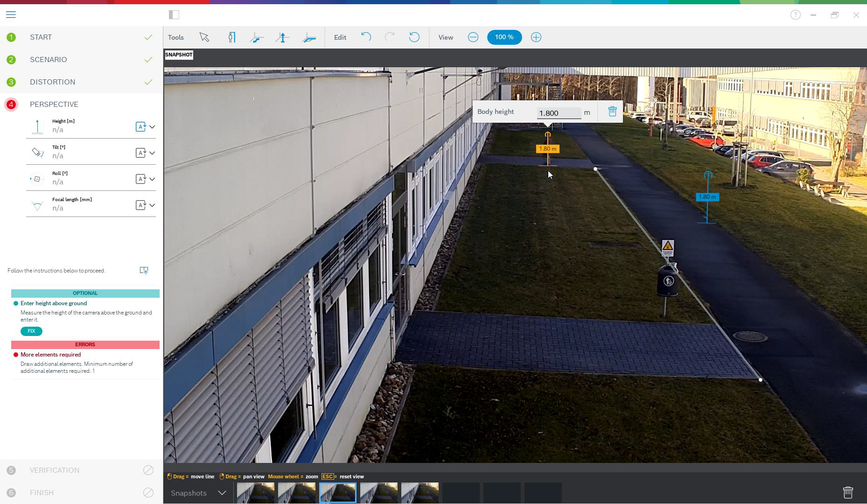
Task: Go to the SCENARIO step
Action: [49, 60]
